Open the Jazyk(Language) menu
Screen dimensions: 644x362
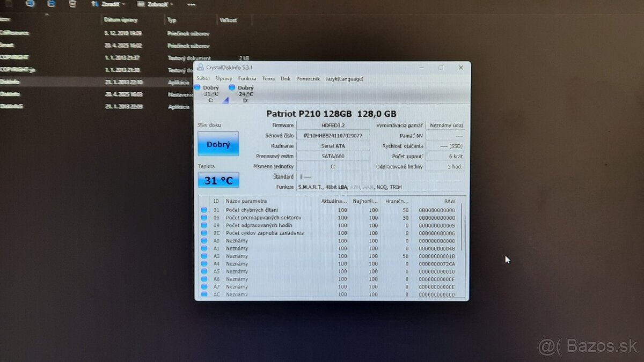[x=344, y=79]
